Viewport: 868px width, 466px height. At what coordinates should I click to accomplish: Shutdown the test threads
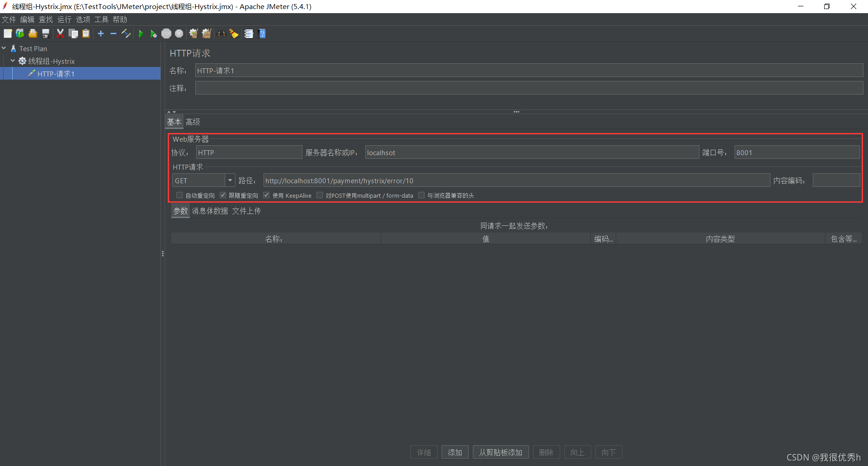[179, 33]
